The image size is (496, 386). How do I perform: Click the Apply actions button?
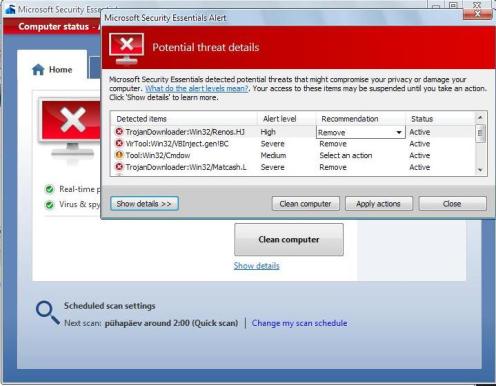(x=379, y=204)
